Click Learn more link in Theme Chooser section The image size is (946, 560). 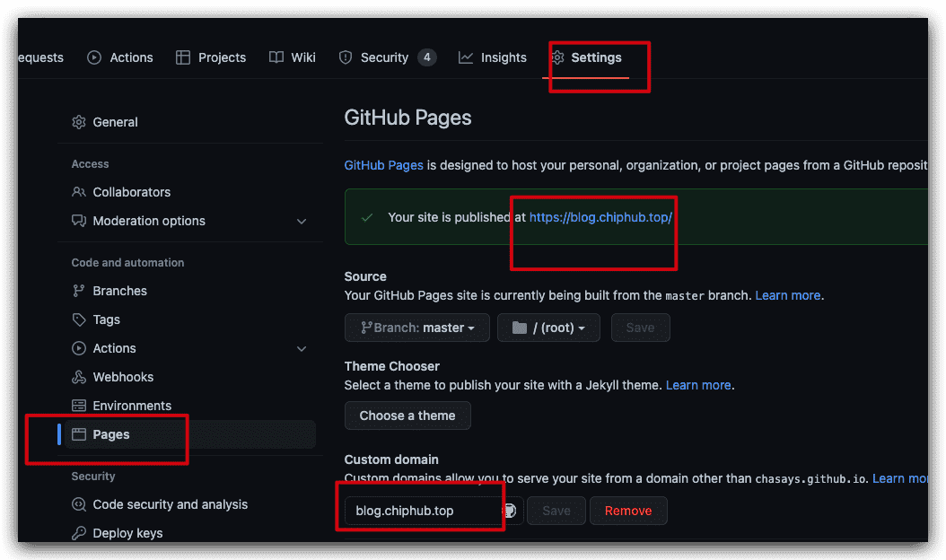click(698, 385)
